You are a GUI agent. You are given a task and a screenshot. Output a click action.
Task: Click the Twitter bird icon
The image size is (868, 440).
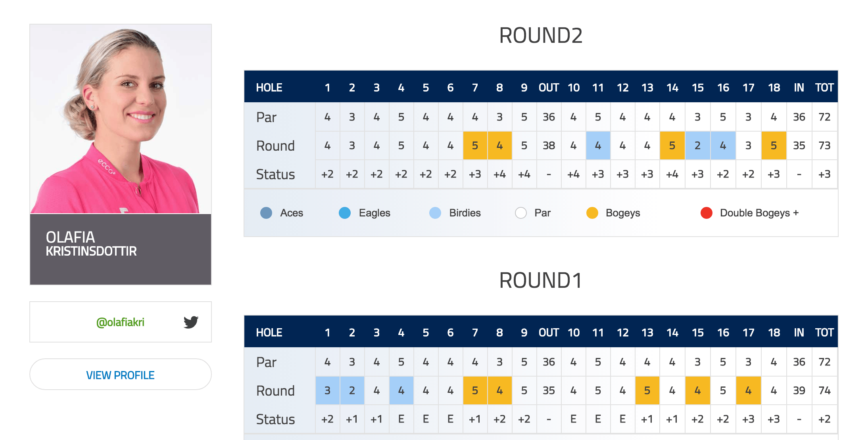coord(191,322)
